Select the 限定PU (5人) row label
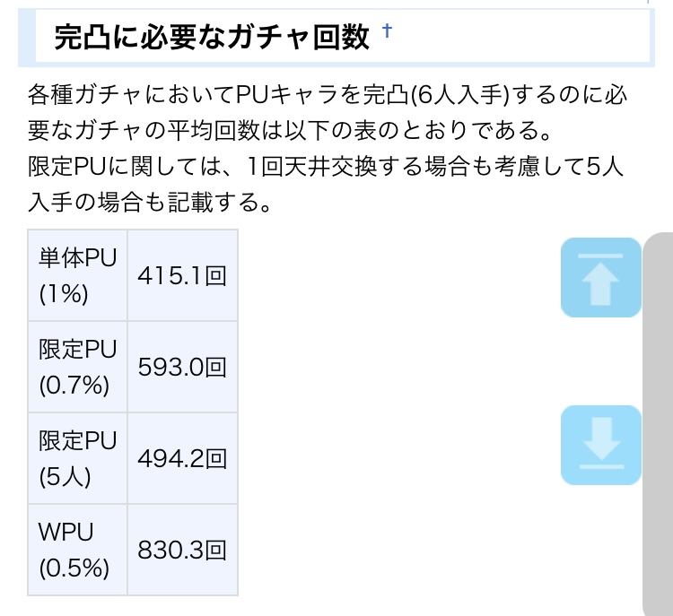 (x=77, y=458)
